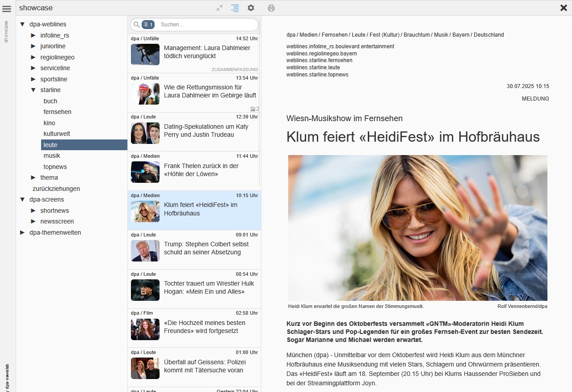This screenshot has height=392, width=572.
Task: Select topnews in the tree
Action: pyautogui.click(x=55, y=167)
